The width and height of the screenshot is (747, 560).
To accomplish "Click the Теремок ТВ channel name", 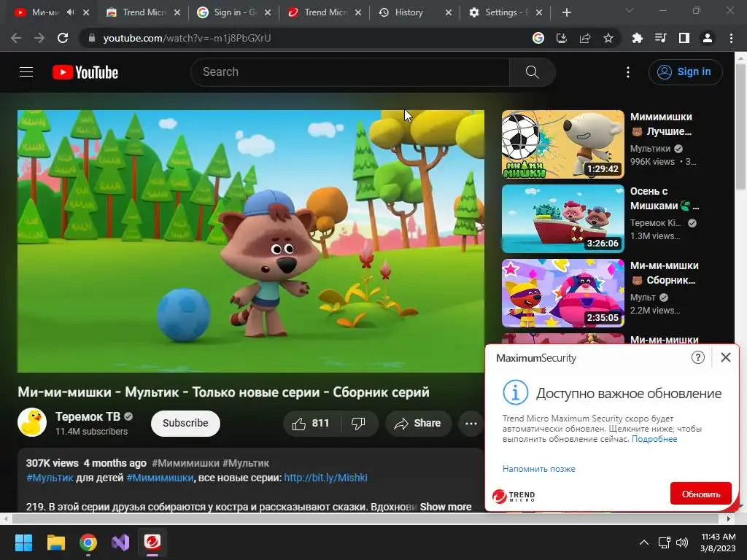I will coord(88,416).
